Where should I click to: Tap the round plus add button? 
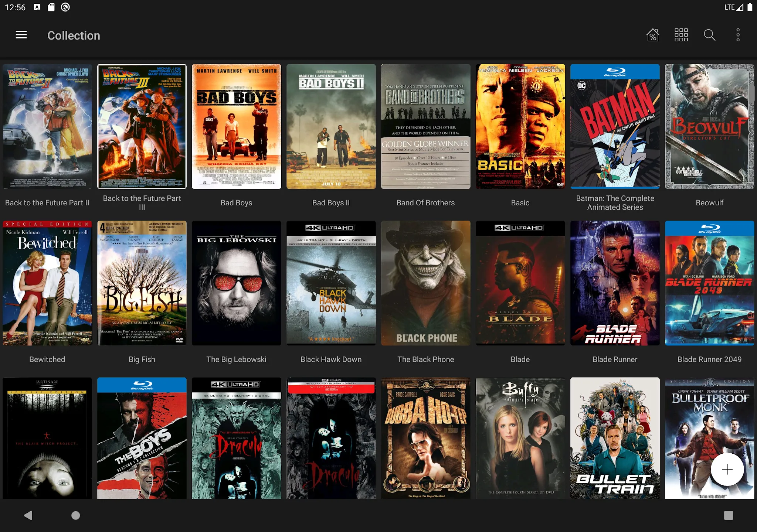coord(727,470)
